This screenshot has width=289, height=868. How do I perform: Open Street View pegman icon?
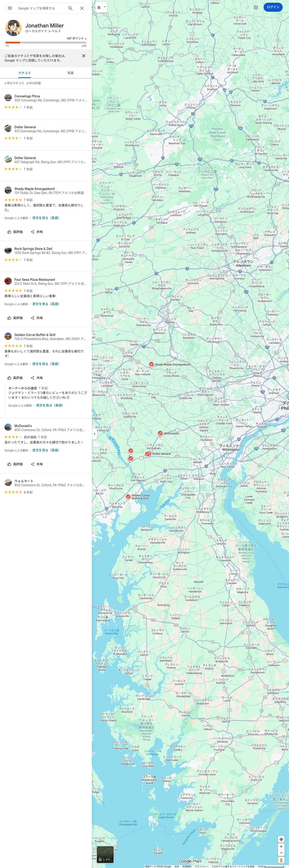point(281,861)
